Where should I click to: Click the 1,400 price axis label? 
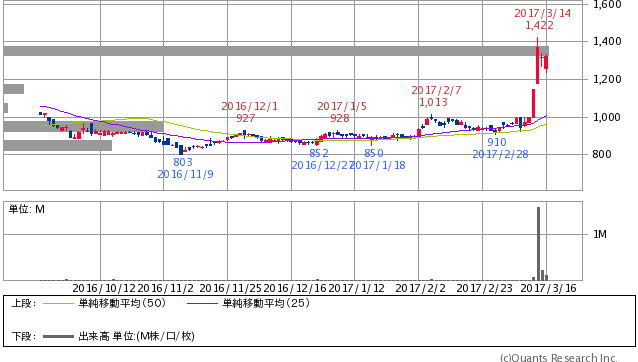[607, 41]
